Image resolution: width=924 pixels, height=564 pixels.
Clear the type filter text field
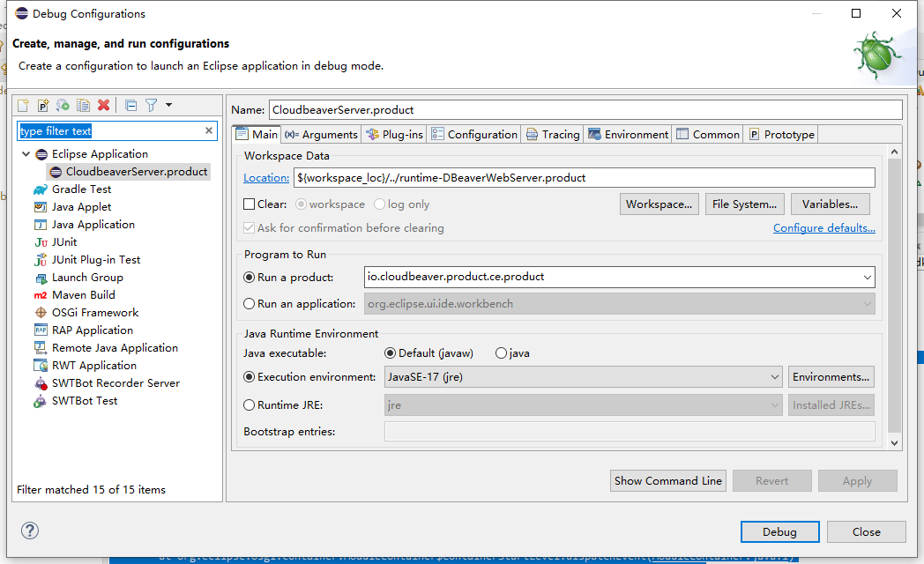click(211, 130)
